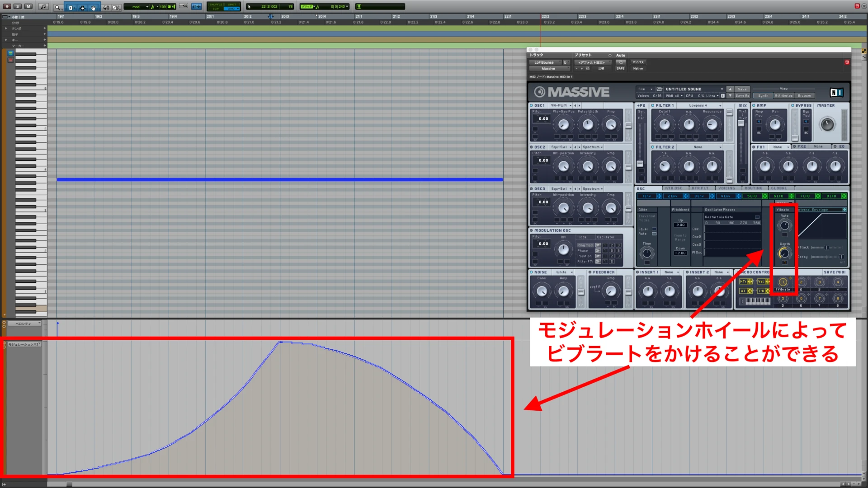Open Massive File menu

pyautogui.click(x=645, y=89)
